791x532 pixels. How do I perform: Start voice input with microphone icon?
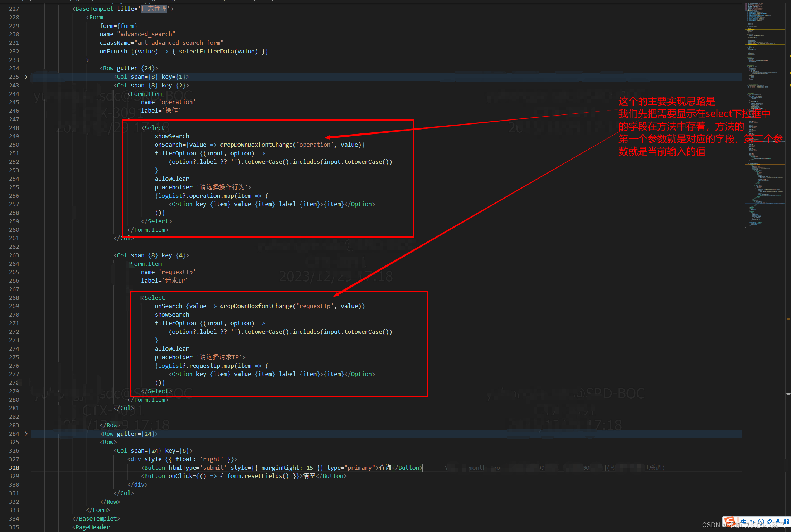pos(778,522)
